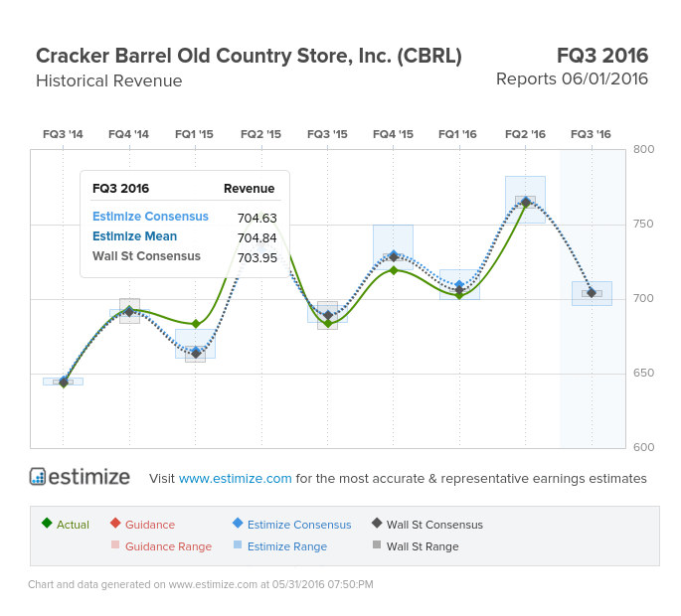
Task: Click the green FQ3 '15 actual marker
Action: click(x=328, y=324)
